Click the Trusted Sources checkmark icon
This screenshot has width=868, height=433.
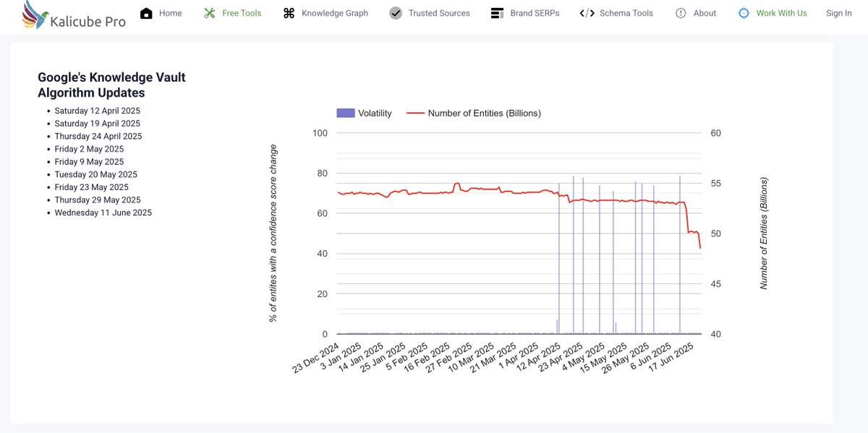coord(396,13)
